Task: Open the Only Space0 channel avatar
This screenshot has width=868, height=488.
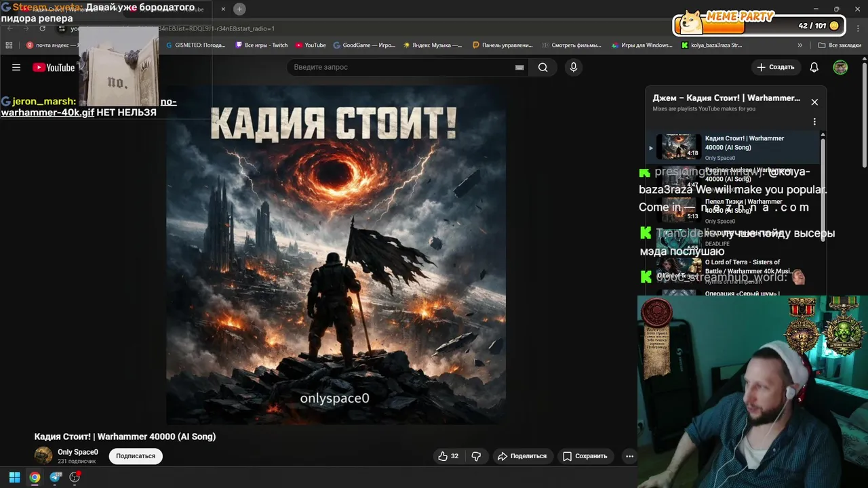Action: click(43, 455)
